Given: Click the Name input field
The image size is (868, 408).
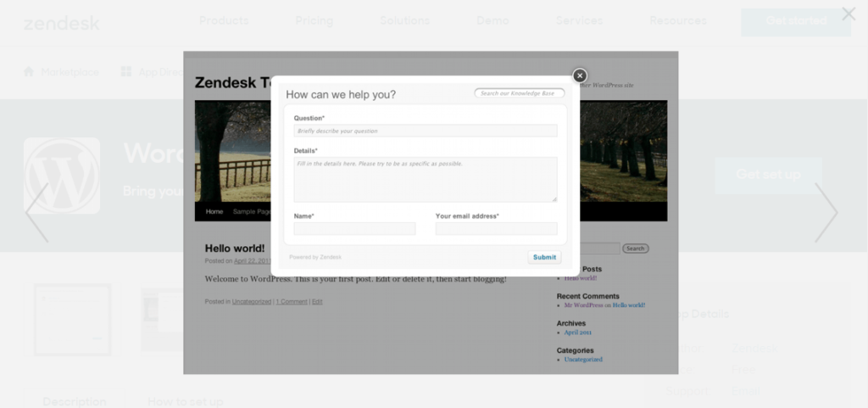Looking at the screenshot, I should tap(354, 229).
